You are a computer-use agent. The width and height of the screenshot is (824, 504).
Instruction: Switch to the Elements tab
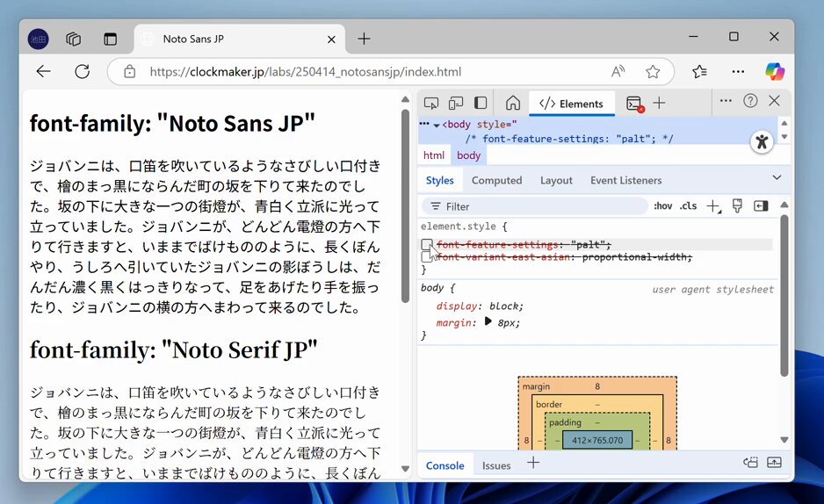[571, 104]
